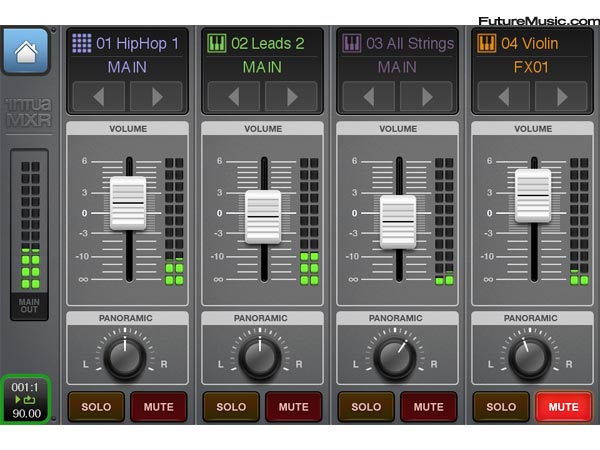The width and height of the screenshot is (600, 450).
Task: Mute the 02 Leads 2 channel
Action: tap(294, 406)
